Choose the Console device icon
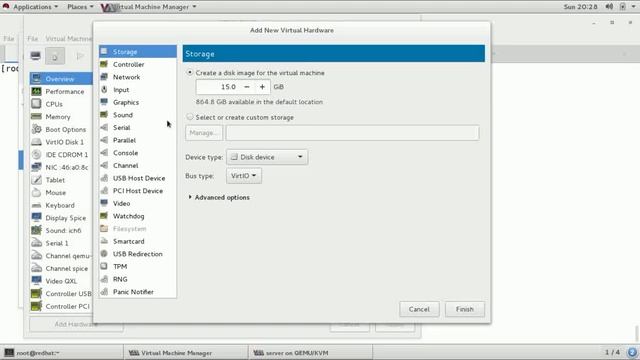This screenshot has height=360, width=640. pos(104,153)
